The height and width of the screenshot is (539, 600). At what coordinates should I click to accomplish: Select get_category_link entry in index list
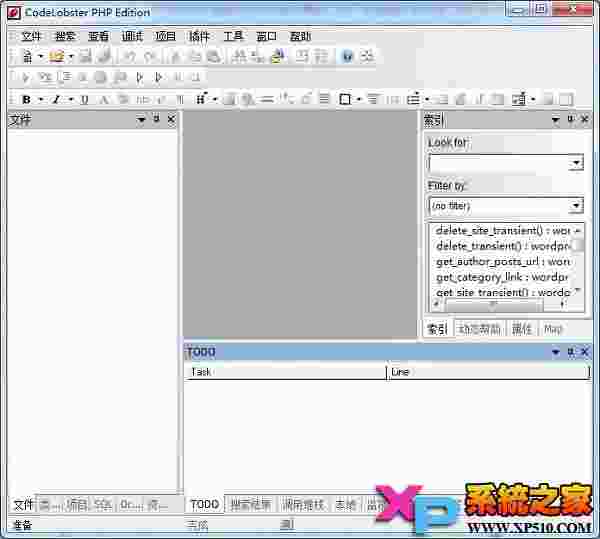pyautogui.click(x=502, y=277)
